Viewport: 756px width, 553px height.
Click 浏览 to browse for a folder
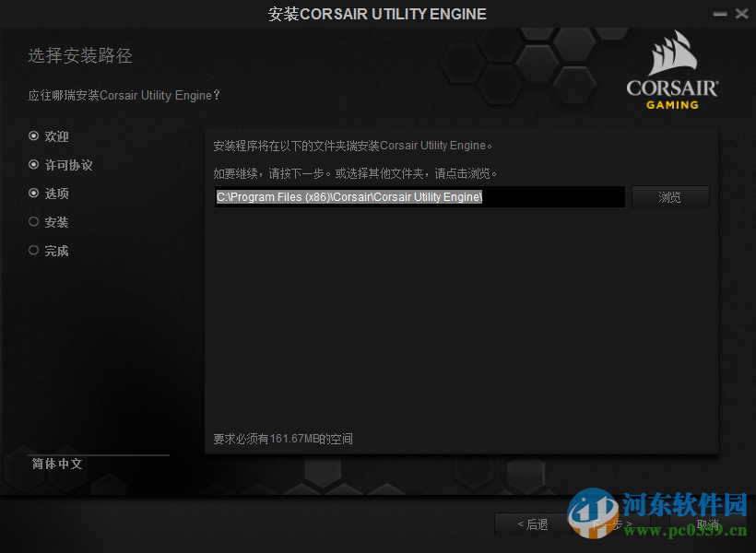[670, 196]
